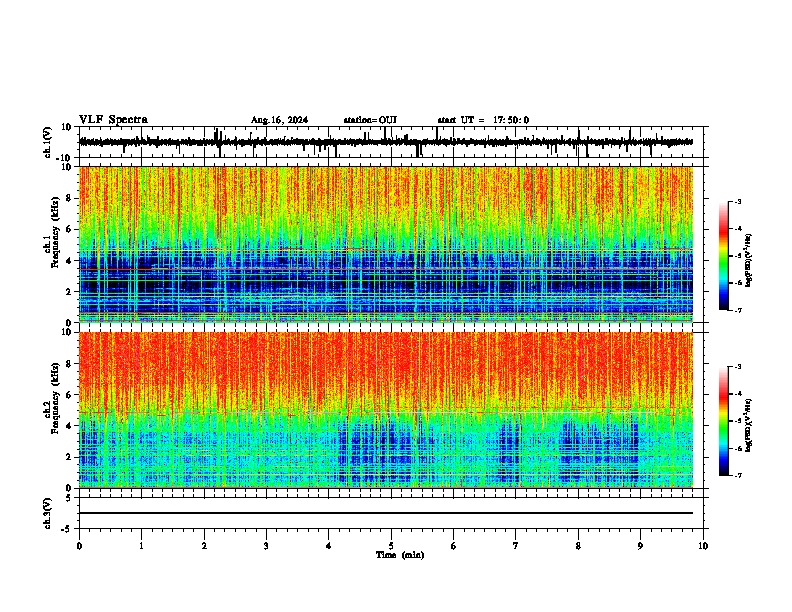Click the ch.1 color scale bar
This screenshot has height=612, width=792.
coord(724,256)
